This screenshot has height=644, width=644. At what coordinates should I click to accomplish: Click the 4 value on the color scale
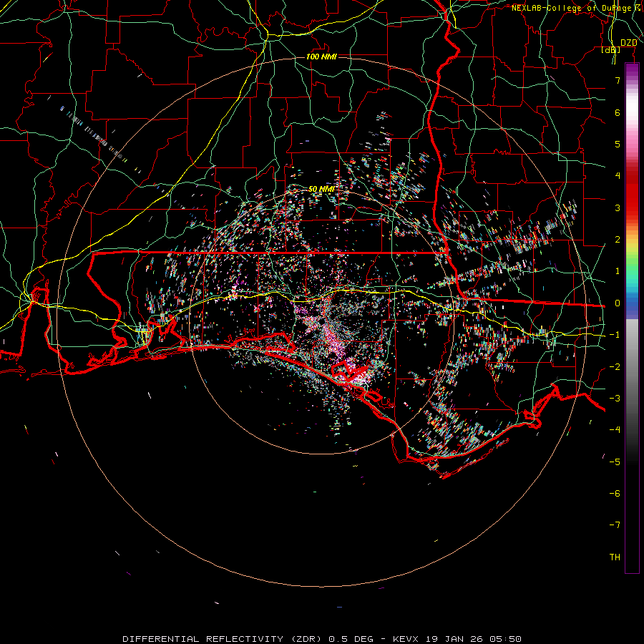[x=618, y=176]
